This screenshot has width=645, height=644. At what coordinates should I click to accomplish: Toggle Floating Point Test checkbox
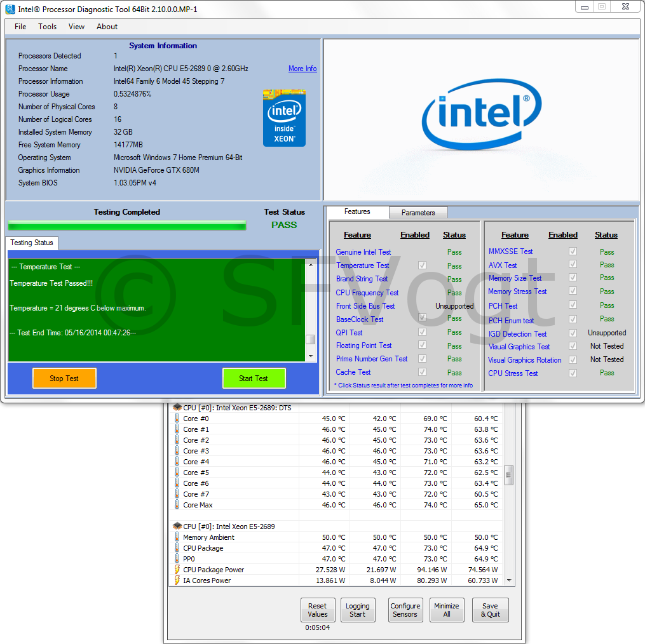(422, 345)
